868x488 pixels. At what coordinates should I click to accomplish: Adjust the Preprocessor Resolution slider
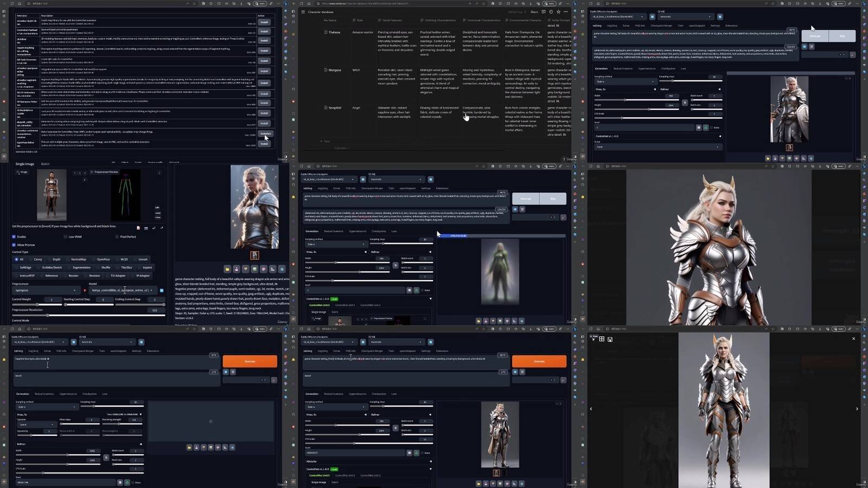click(x=88, y=315)
